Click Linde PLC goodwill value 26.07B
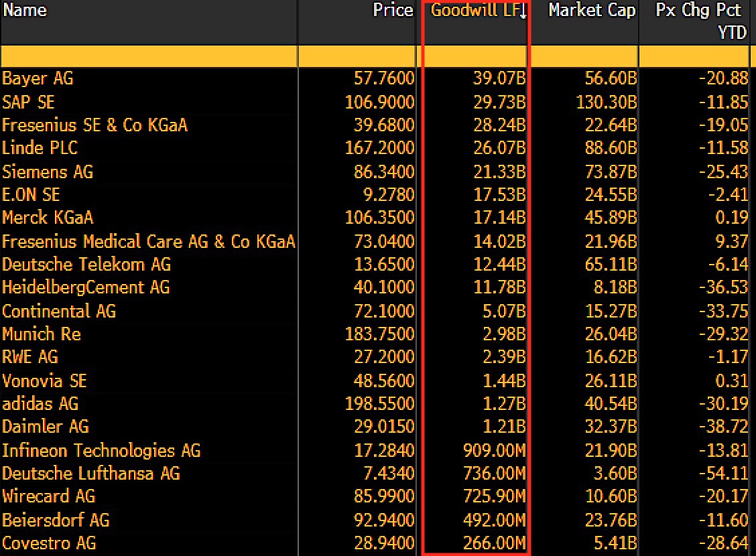The width and height of the screenshot is (756, 556). pos(499,148)
